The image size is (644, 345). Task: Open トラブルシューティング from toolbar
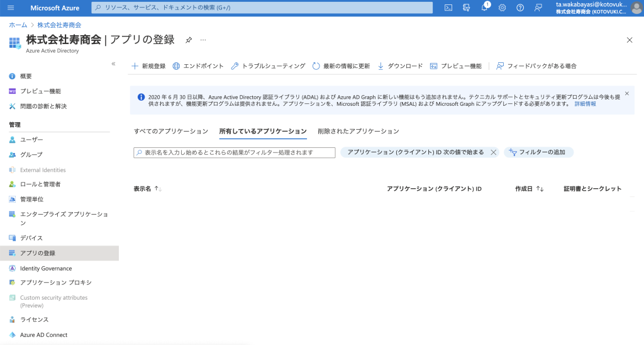click(268, 66)
